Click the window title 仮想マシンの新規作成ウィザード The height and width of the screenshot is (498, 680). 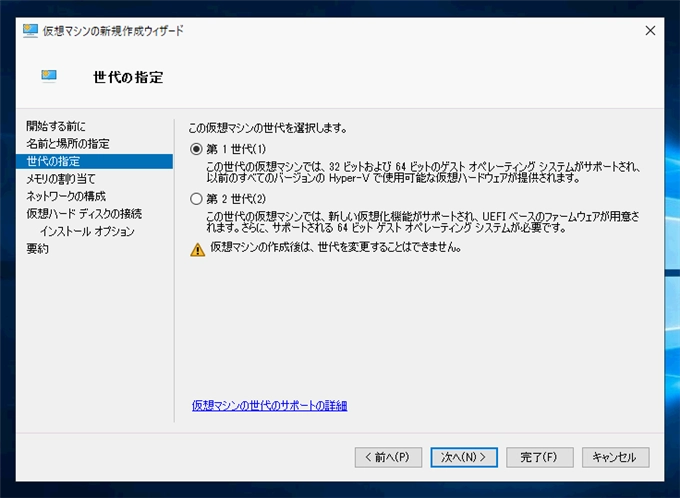click(113, 31)
